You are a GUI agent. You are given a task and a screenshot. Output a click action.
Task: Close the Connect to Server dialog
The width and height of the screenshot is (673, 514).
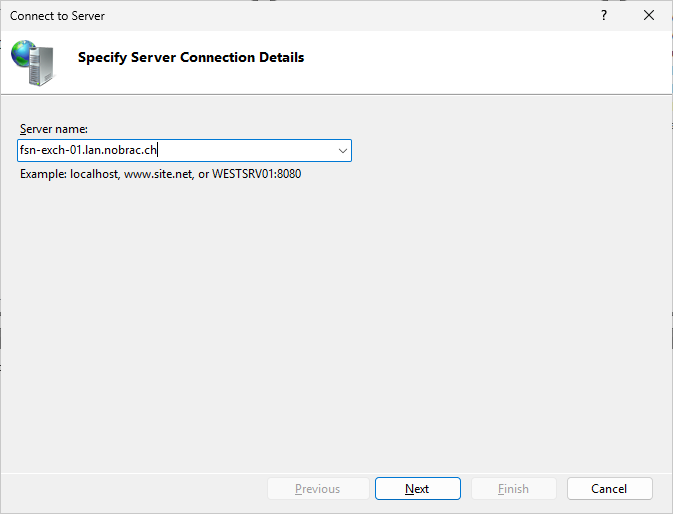pos(649,15)
